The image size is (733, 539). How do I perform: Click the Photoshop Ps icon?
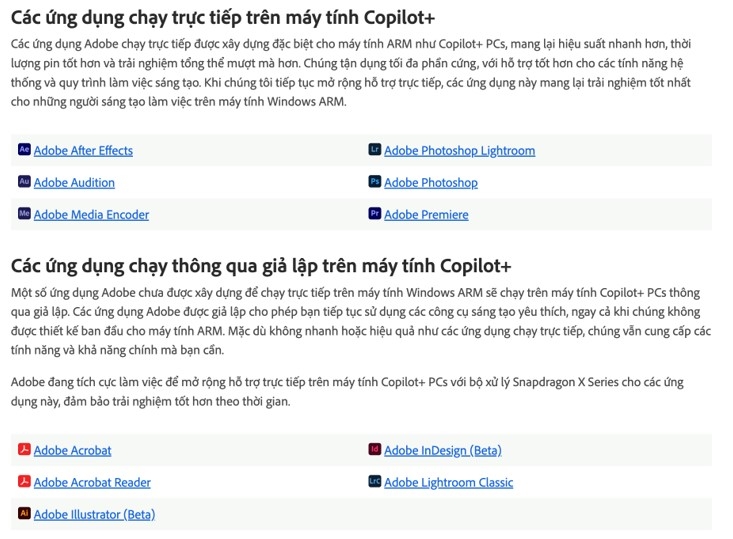[375, 181]
